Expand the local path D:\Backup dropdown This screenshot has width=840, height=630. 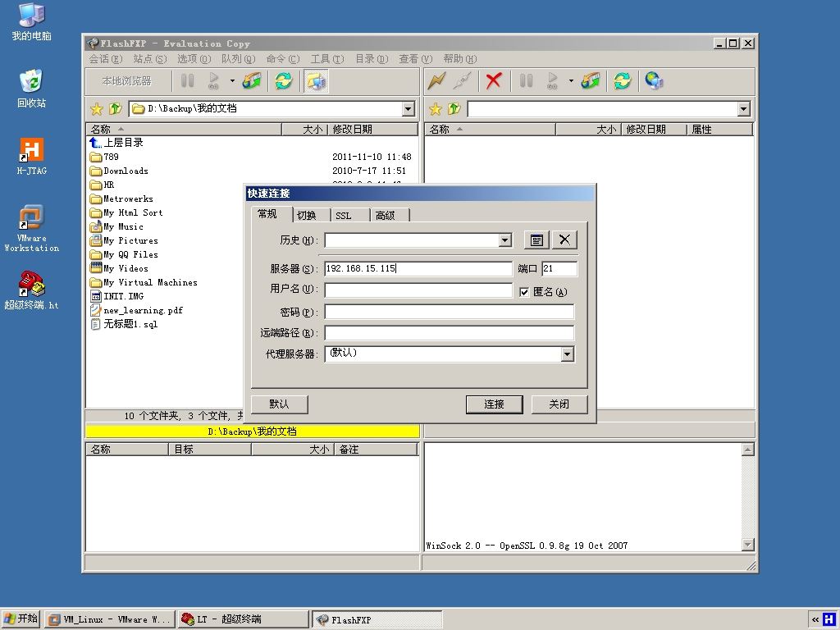[409, 109]
